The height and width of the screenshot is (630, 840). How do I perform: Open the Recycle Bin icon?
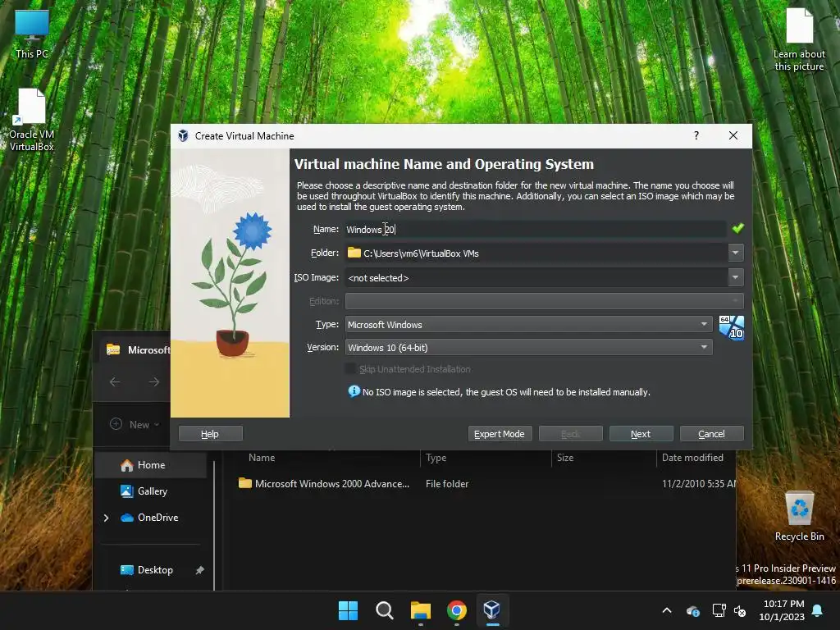(799, 517)
